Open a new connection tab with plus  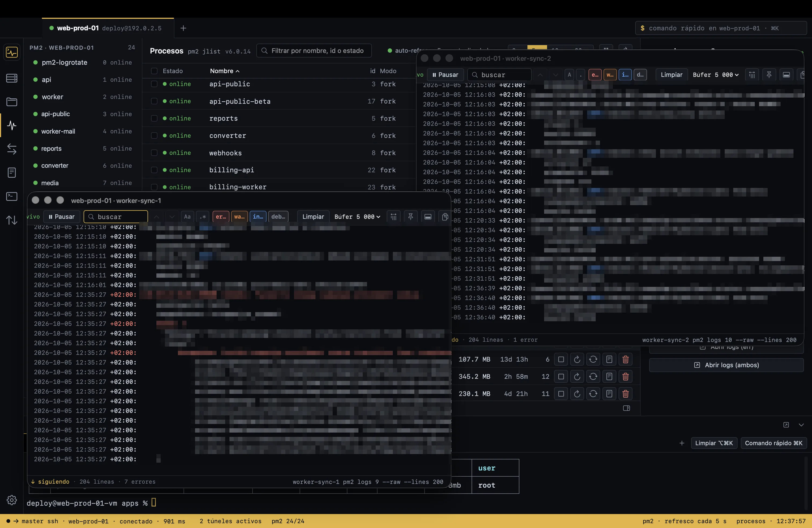[x=183, y=28]
